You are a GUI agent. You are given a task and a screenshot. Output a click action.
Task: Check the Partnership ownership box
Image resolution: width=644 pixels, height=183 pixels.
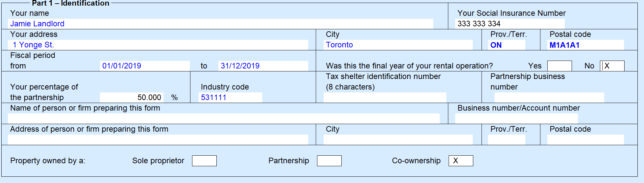coord(329,161)
